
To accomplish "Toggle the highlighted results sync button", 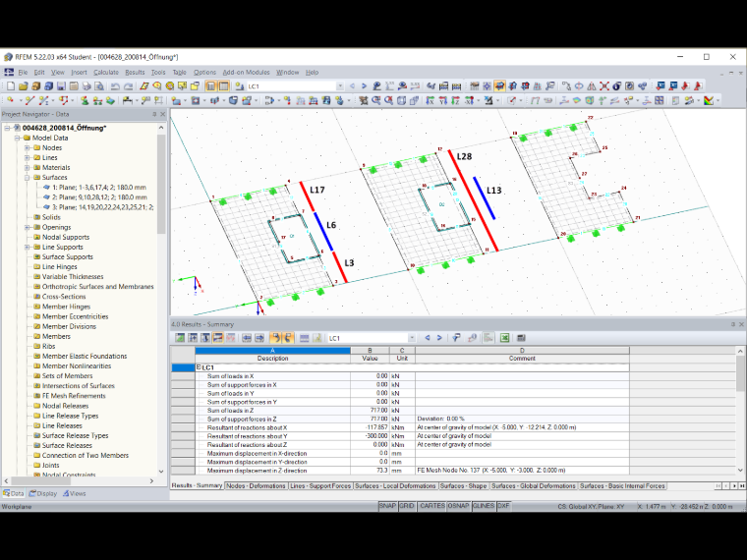I will pos(276,338).
